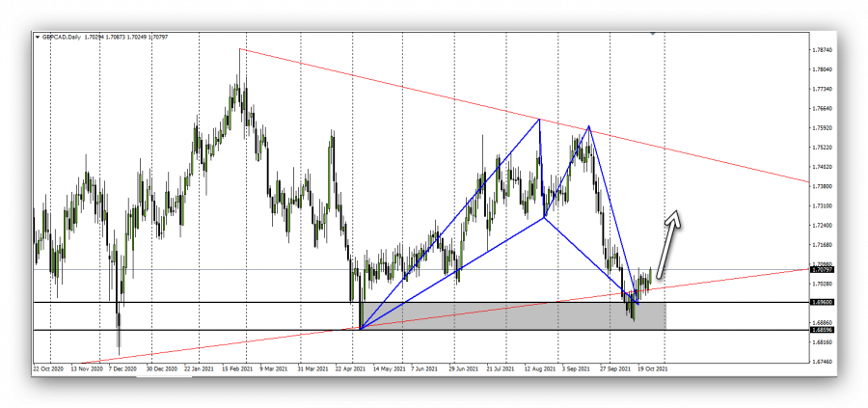
Task: Click the 1.75220 value on price scale
Action: click(x=822, y=148)
